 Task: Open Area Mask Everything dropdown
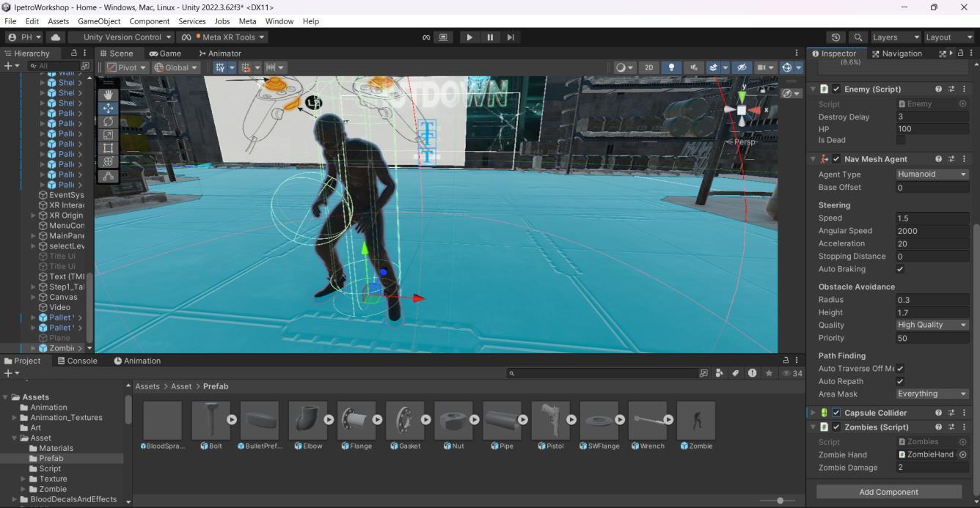coord(932,394)
